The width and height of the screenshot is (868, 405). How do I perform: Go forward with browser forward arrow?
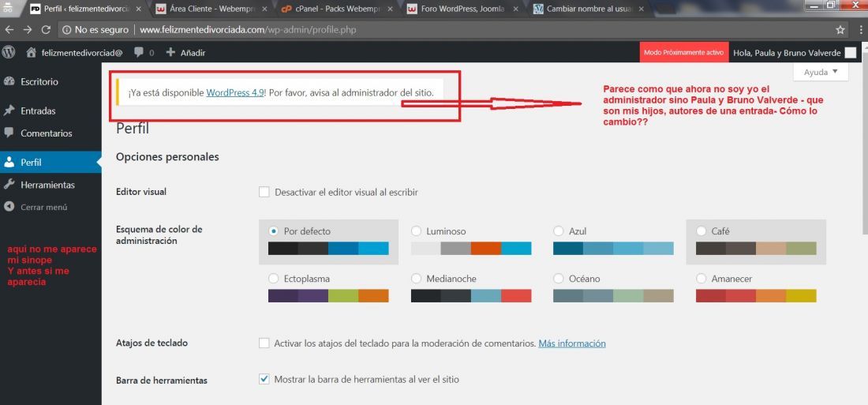coord(28,30)
